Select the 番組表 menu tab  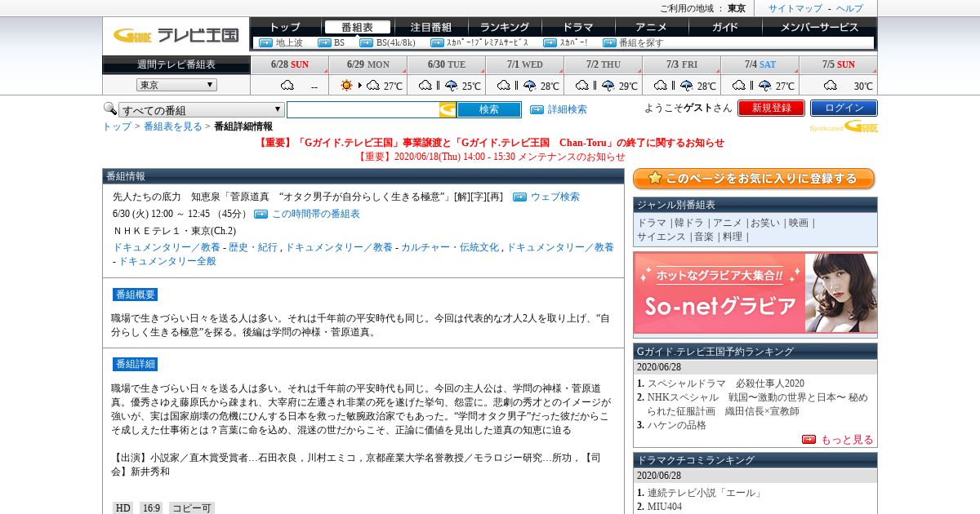point(357,27)
